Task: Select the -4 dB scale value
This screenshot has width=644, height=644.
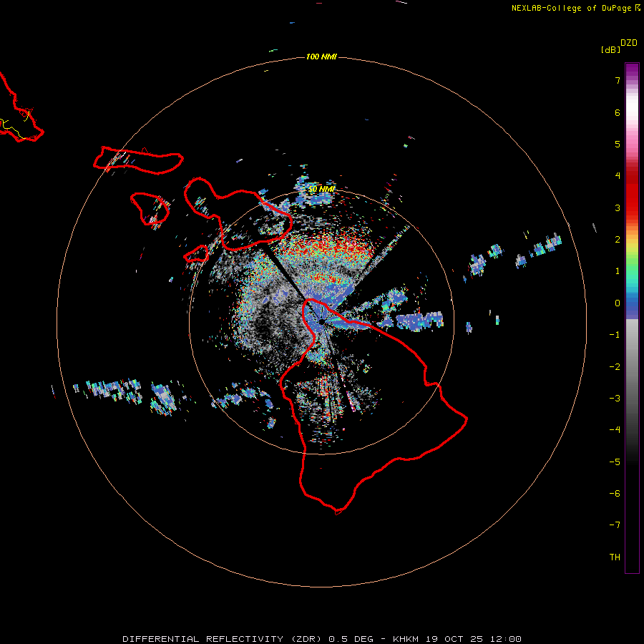Action: (x=615, y=430)
